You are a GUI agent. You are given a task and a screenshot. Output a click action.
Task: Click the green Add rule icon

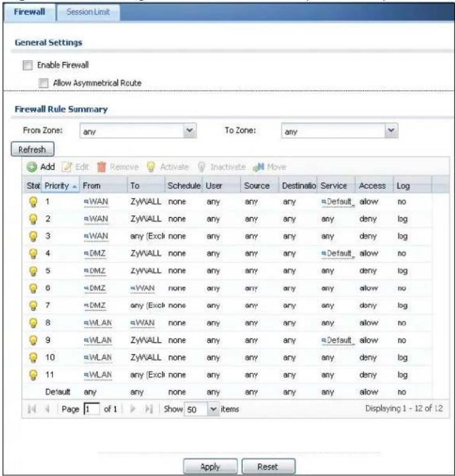tap(32, 167)
